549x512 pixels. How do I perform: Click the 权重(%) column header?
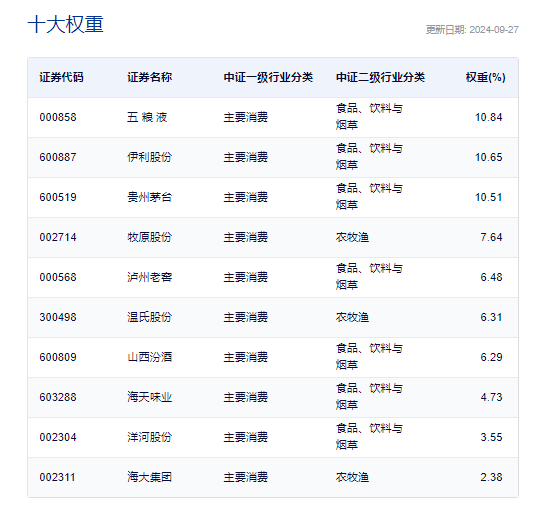pyautogui.click(x=486, y=77)
